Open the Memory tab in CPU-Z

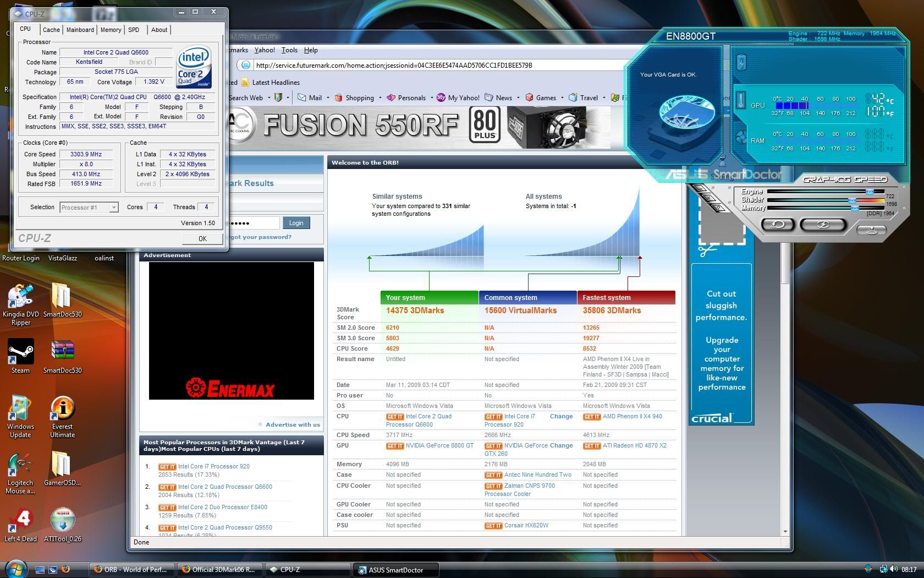coord(111,30)
